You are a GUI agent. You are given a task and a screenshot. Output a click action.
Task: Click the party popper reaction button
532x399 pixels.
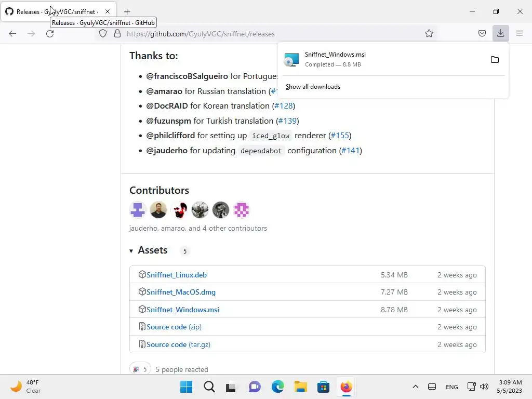(140, 369)
